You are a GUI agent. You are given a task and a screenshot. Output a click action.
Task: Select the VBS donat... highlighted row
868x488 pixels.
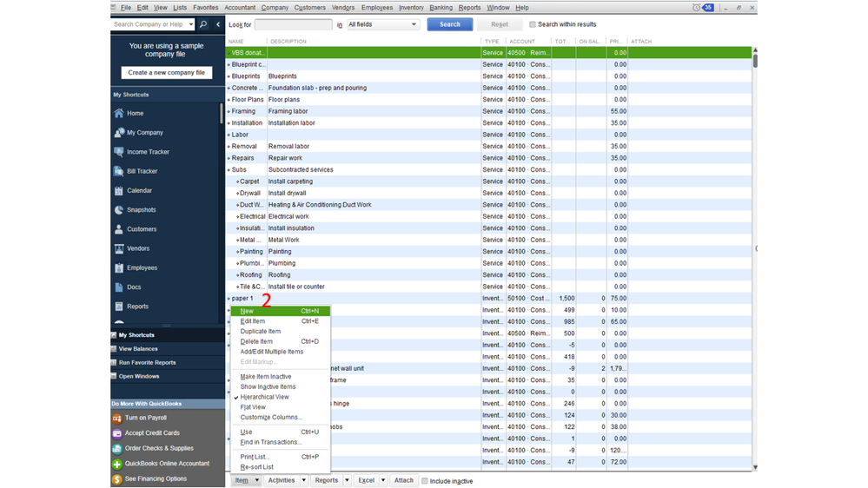point(488,53)
